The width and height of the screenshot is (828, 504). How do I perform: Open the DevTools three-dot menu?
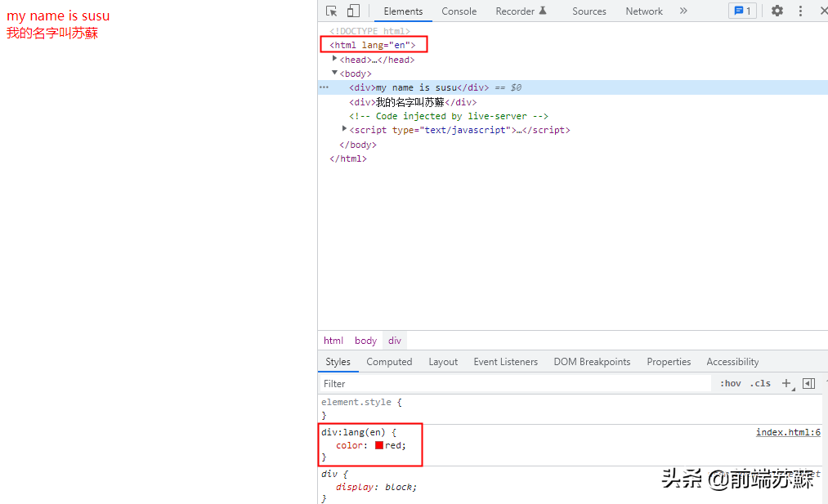pos(800,11)
